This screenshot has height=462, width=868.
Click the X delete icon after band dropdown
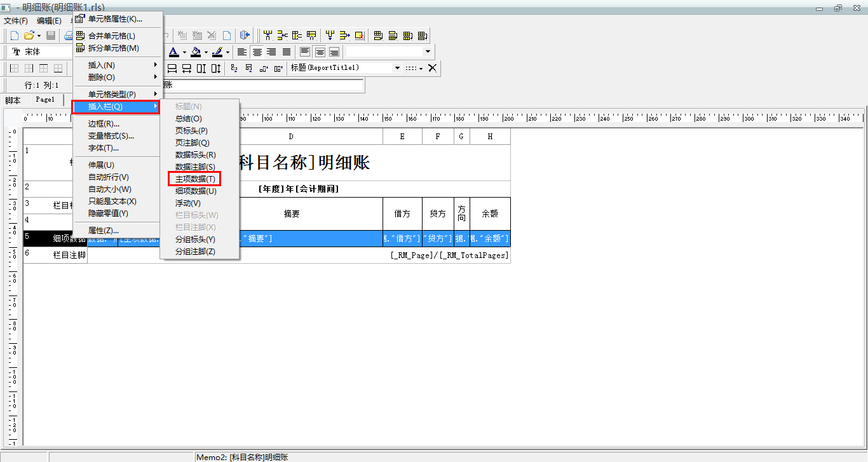[x=432, y=68]
